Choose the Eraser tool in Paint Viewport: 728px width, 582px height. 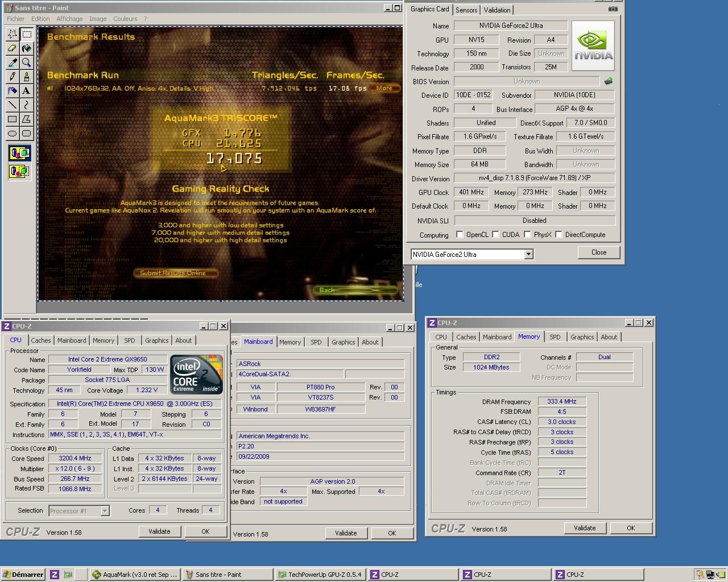click(12, 48)
